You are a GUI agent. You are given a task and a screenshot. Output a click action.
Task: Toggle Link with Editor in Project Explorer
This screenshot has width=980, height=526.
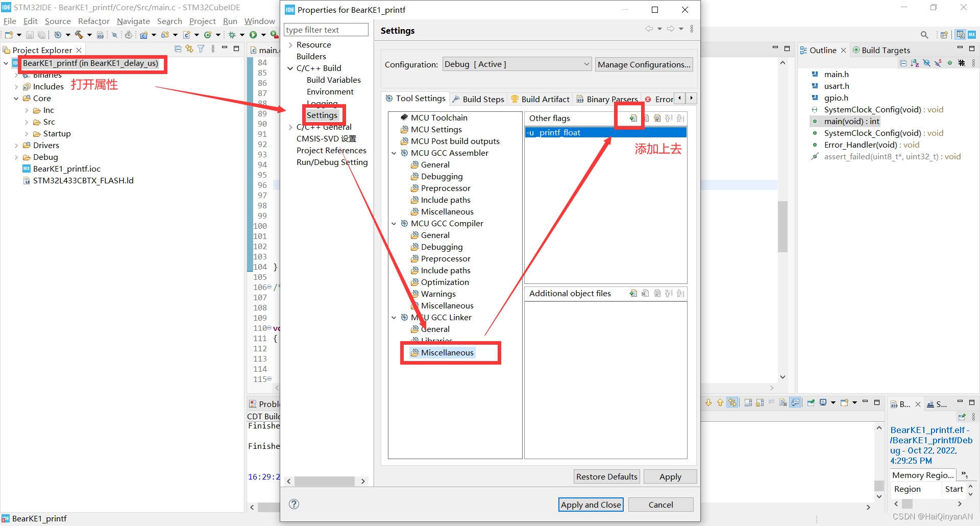(189, 49)
